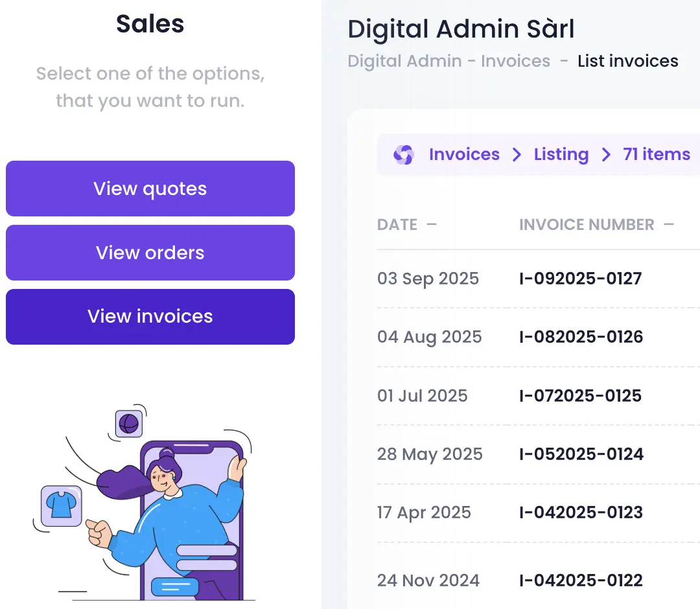Select the View invoices button
Image resolution: width=700 pixels, height=609 pixels.
click(x=150, y=316)
